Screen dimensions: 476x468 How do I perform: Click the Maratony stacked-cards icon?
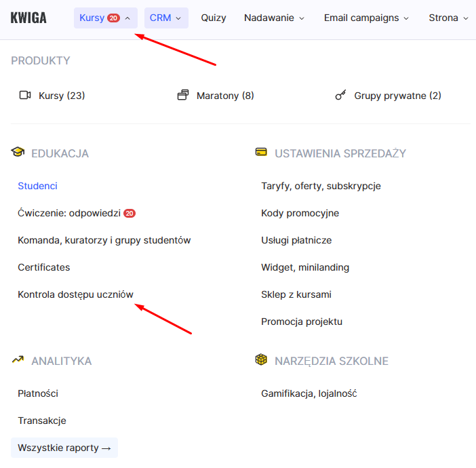182,96
